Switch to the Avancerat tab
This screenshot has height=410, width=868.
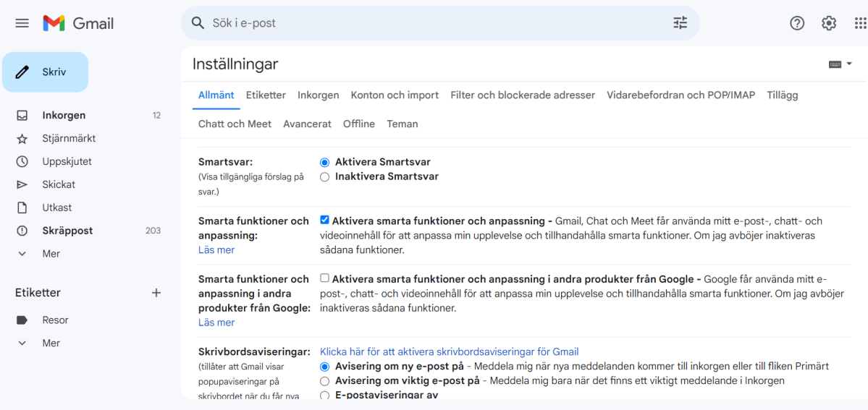[x=307, y=124]
